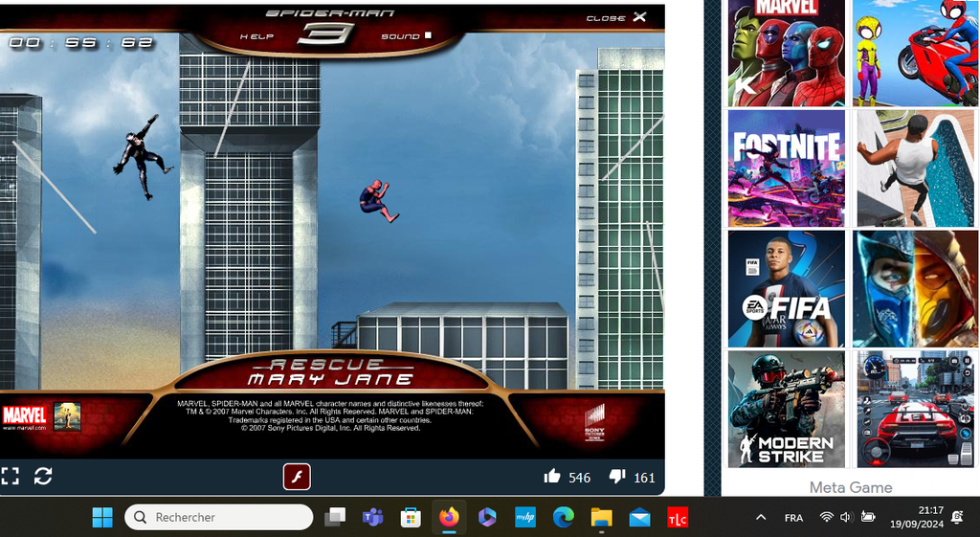Click the black-suited Spider-Man swinging character
Viewport: 980px width, 537px height.
pos(144,157)
